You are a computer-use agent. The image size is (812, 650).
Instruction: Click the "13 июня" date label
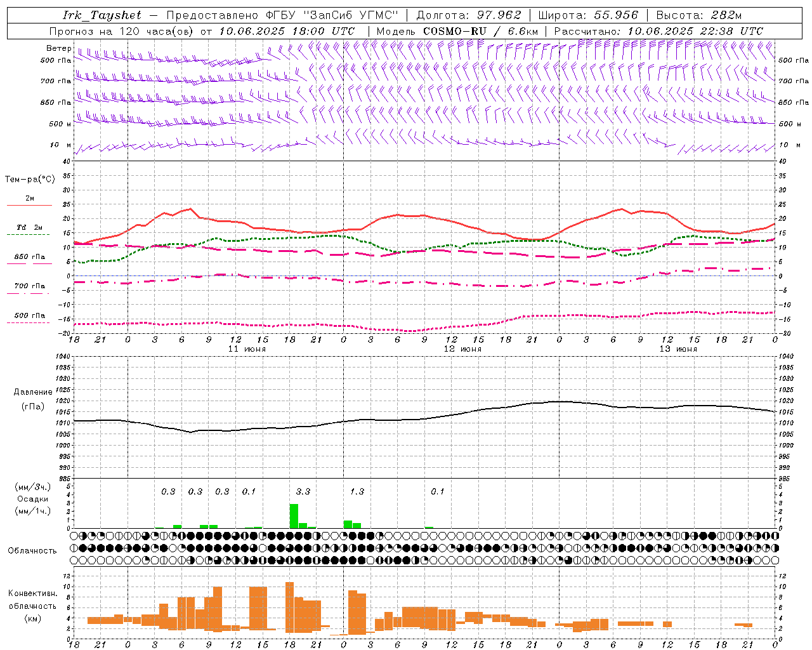pos(678,349)
